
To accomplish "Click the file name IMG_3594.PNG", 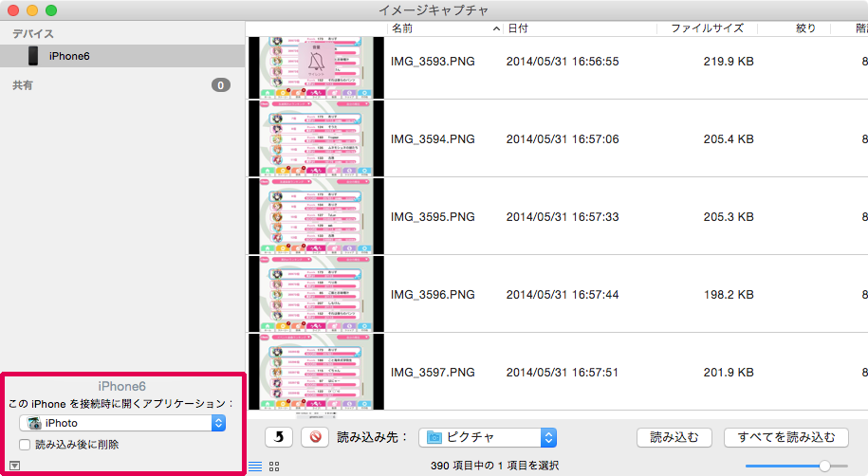I will (x=433, y=139).
